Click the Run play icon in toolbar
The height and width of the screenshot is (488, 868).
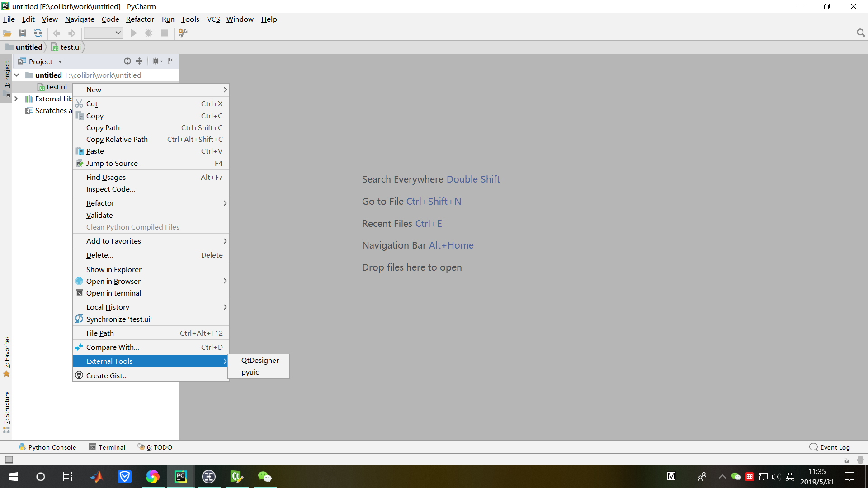point(134,33)
